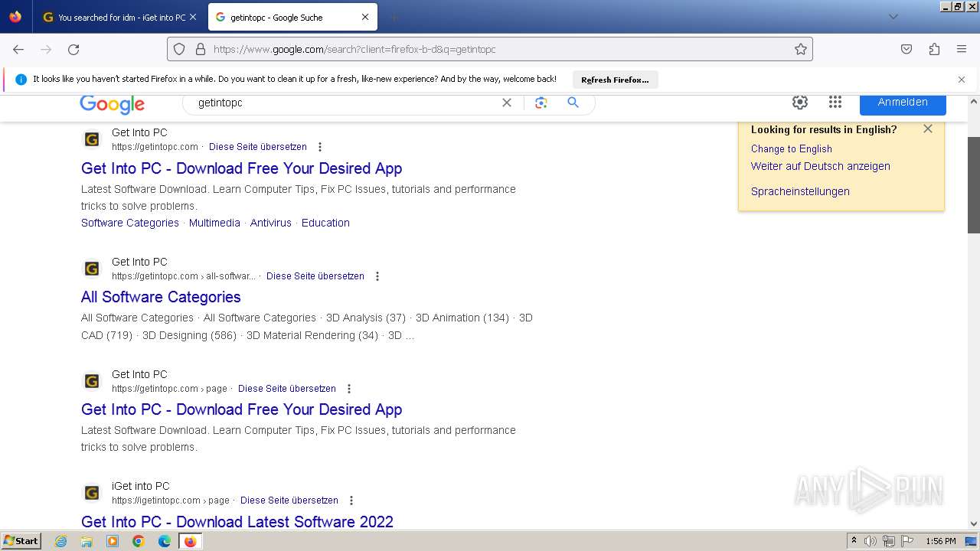Screen dimensions: 980x551
Task: Click the volume speaker tray icon
Action: pyautogui.click(x=871, y=541)
